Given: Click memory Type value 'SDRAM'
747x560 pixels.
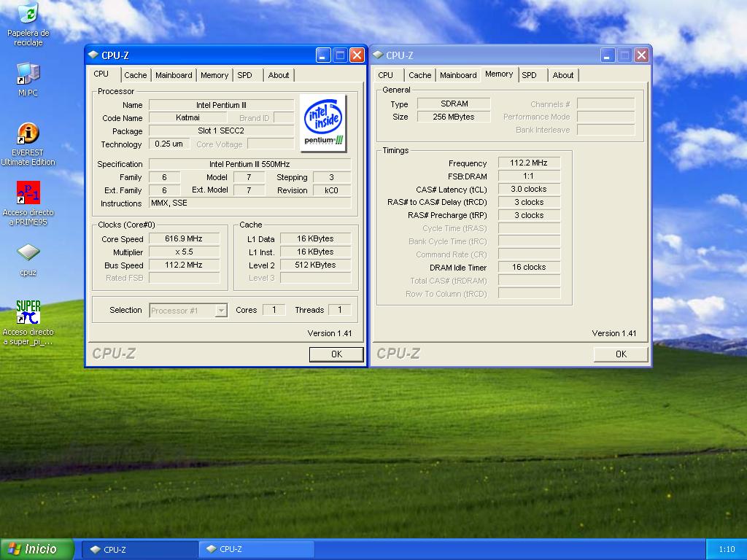Looking at the screenshot, I should [454, 104].
